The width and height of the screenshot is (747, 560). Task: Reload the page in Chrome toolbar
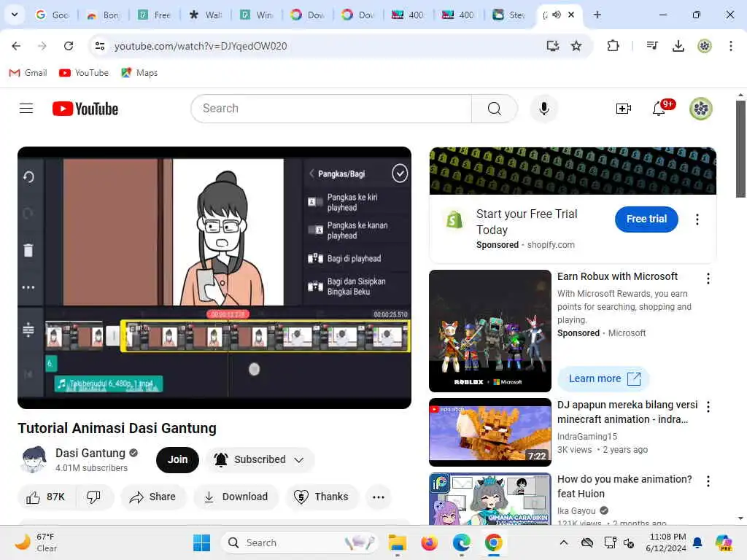[x=69, y=46]
